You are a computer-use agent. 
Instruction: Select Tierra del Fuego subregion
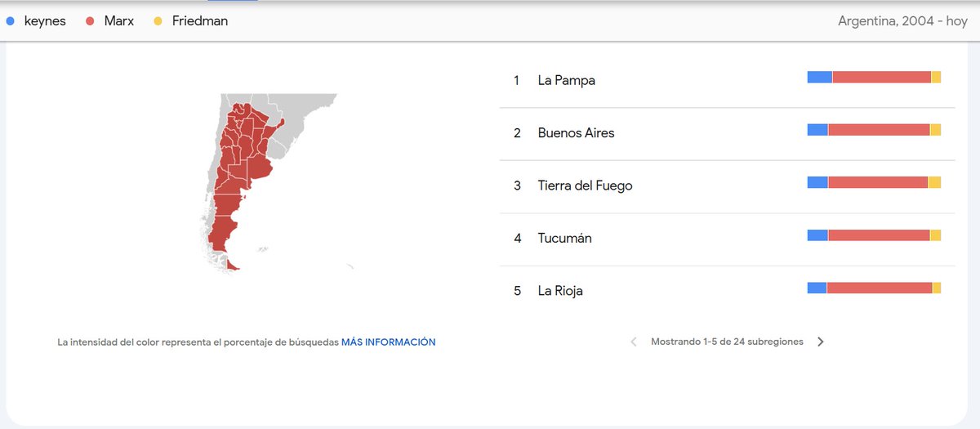point(727,185)
